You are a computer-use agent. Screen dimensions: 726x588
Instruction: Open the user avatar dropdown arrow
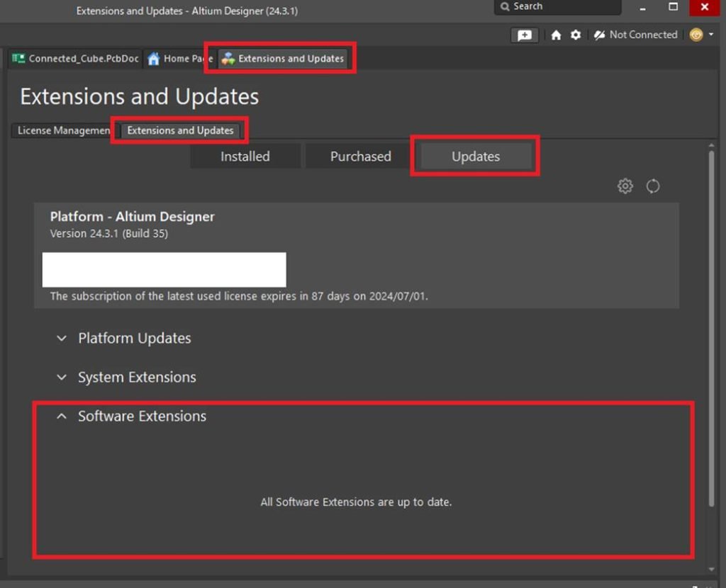coord(711,34)
